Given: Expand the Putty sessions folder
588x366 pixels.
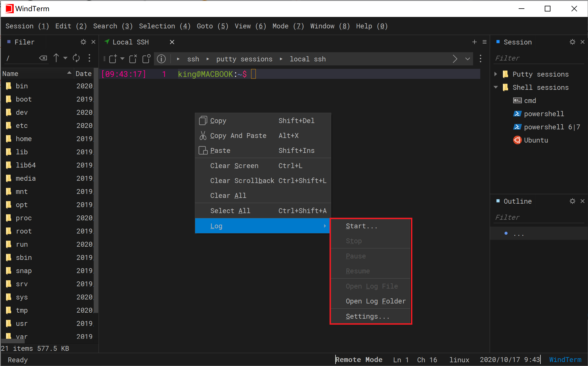Looking at the screenshot, I should pos(496,74).
